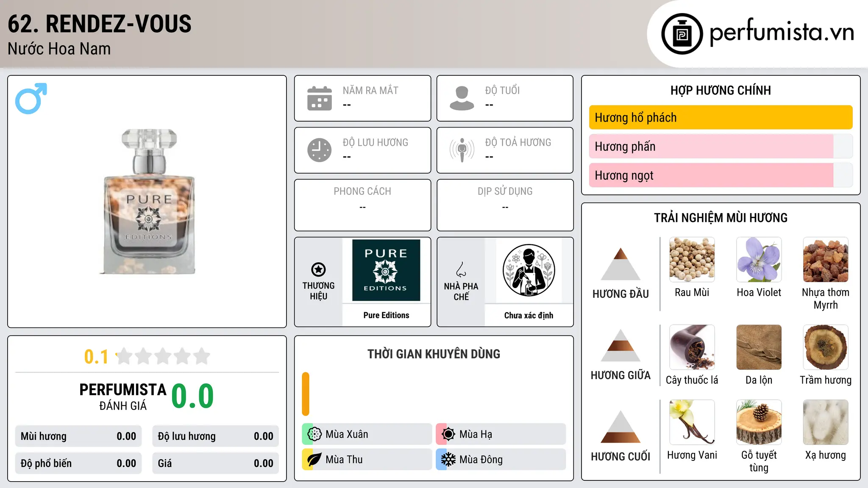Click the Mùa Xuân flower icon
This screenshot has width=868, height=488.
314,434
